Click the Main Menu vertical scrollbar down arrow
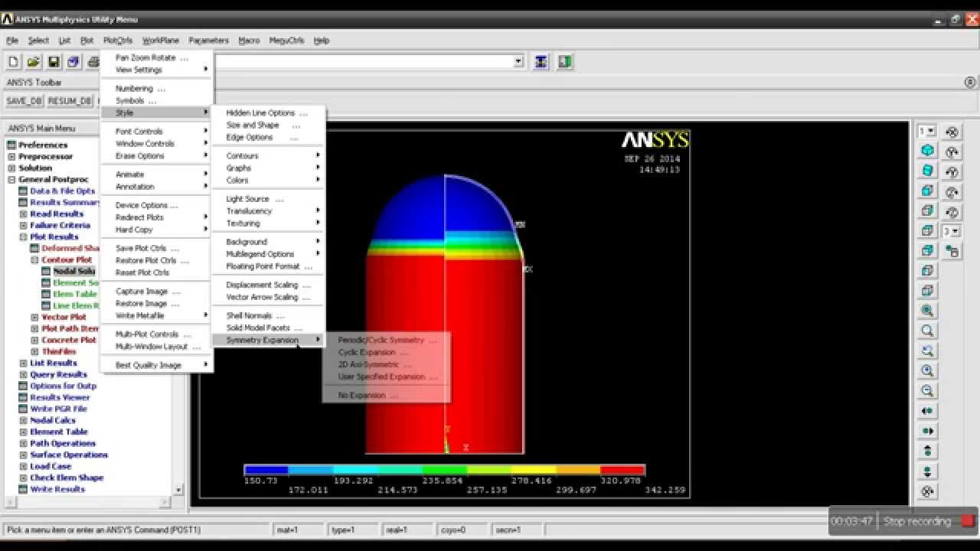 click(x=179, y=489)
